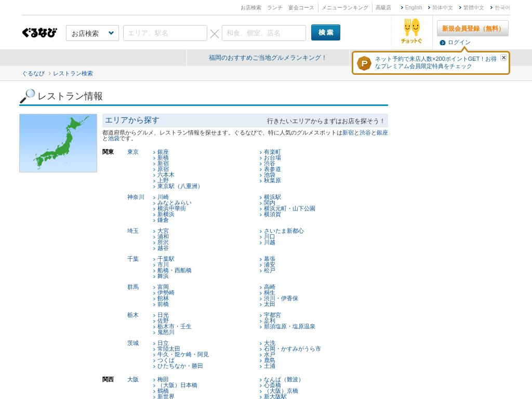Click the P point icon in the banner
Screen dimensions: 532x399
(x=364, y=63)
